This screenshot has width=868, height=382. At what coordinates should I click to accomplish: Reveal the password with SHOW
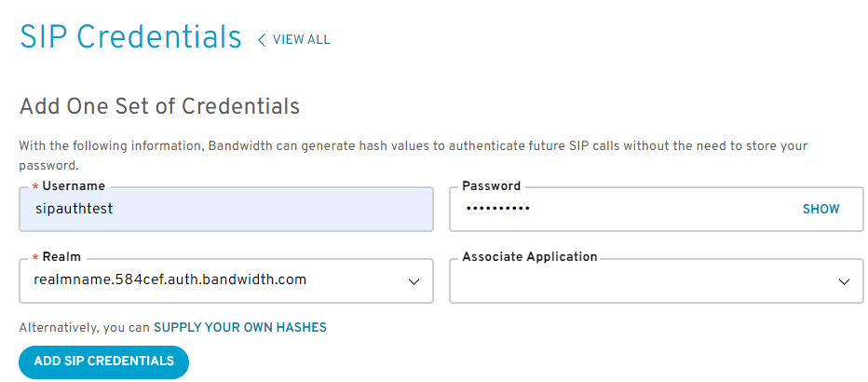[x=821, y=210]
